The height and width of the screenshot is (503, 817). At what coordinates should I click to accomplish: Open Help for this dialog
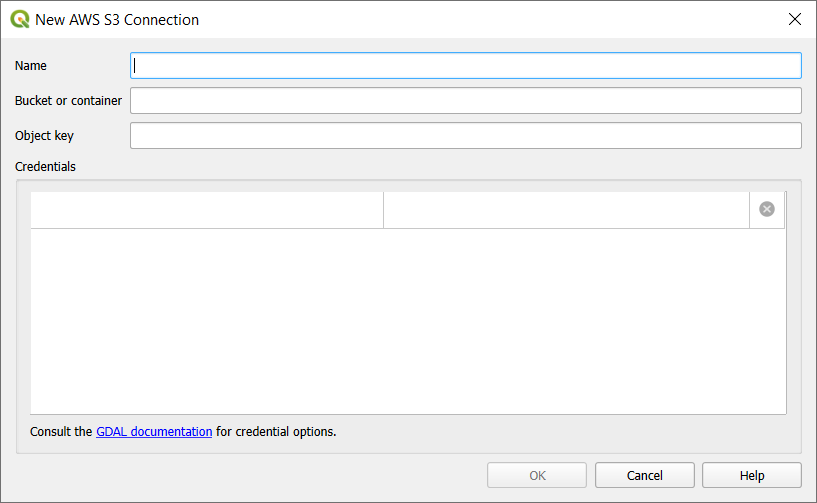[752, 476]
